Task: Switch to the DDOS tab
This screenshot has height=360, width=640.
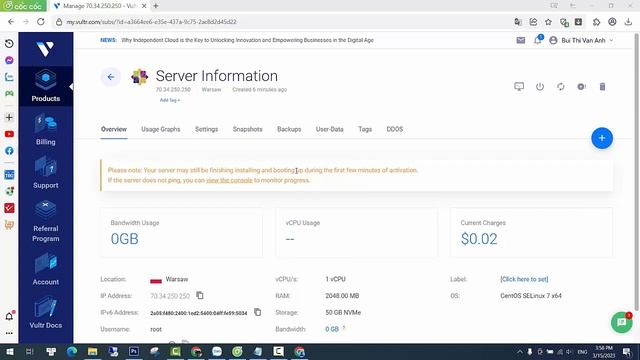Action: 395,129
